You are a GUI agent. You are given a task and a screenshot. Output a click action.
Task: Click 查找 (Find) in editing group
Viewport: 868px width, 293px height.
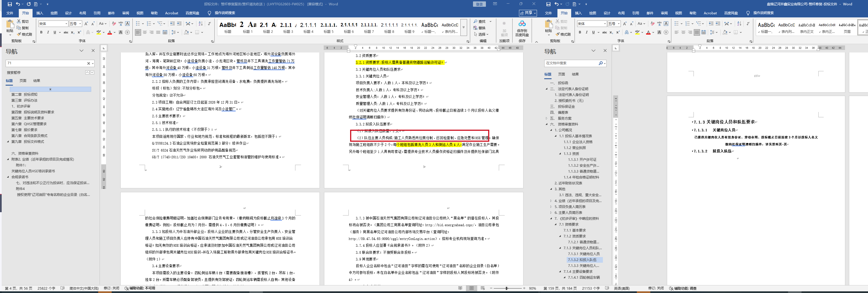(x=480, y=22)
